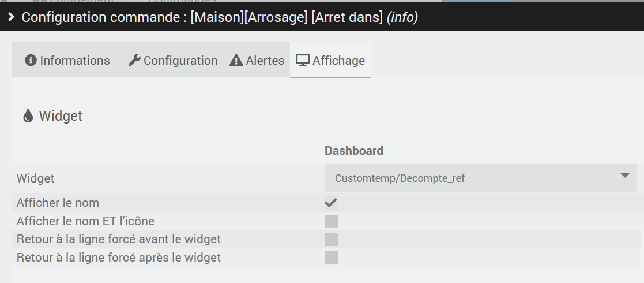The width and height of the screenshot is (644, 283).
Task: Tick Retour à la ligne forcé avant le widget
Action: click(x=331, y=239)
